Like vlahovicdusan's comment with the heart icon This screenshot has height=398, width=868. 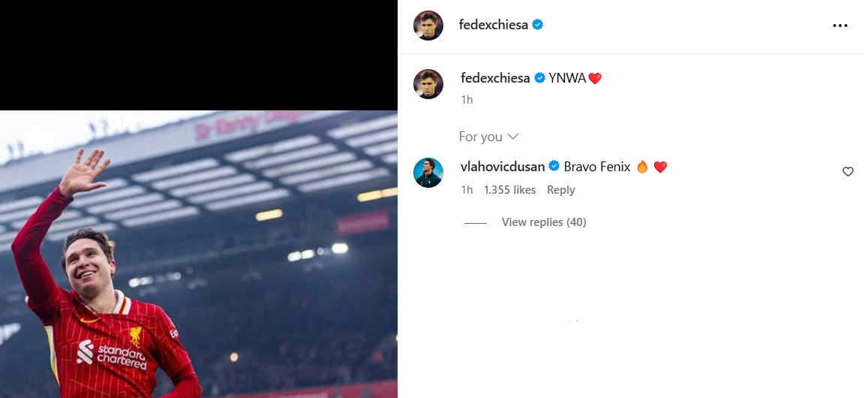point(848,172)
